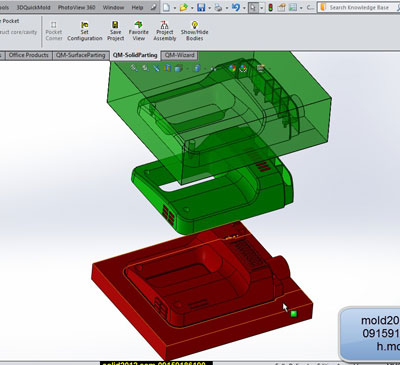Expand the Options dropdown arrow
This screenshot has height=365, width=400.
[x=301, y=8]
